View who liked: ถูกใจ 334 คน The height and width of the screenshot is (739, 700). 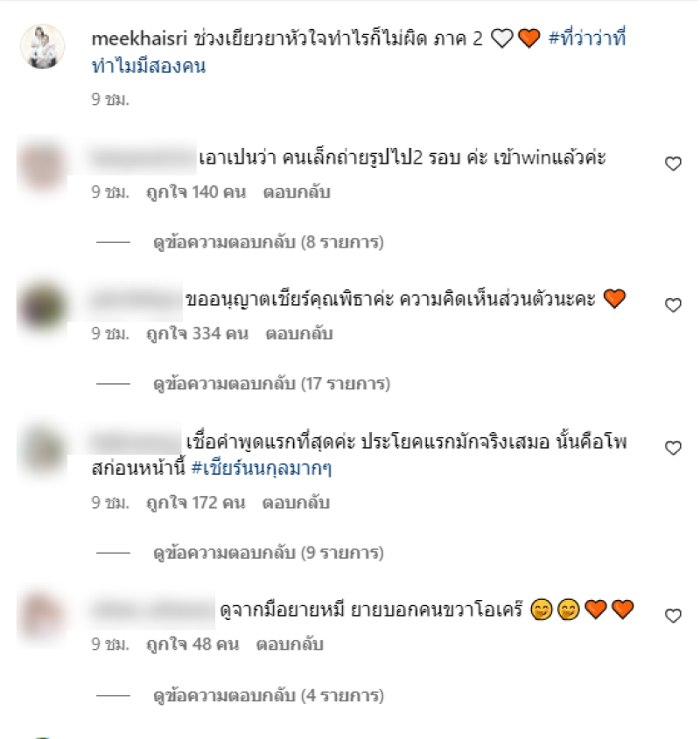click(x=197, y=334)
